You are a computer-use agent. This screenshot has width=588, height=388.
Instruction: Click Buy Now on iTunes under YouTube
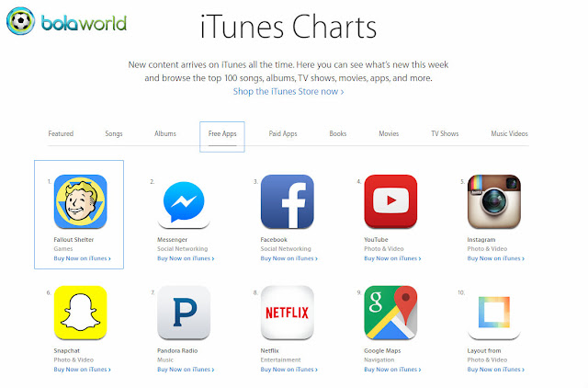pyautogui.click(x=392, y=258)
